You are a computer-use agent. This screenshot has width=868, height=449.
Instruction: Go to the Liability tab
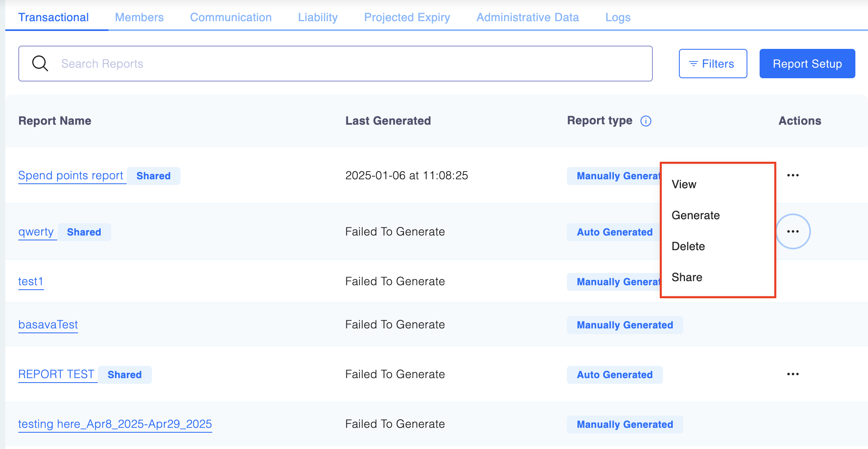[x=317, y=18]
